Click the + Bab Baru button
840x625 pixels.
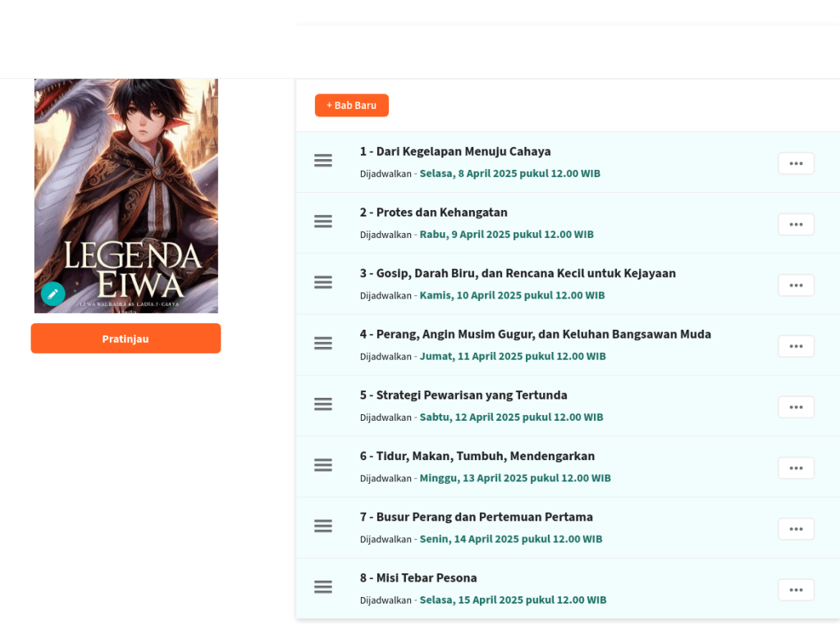pos(351,105)
